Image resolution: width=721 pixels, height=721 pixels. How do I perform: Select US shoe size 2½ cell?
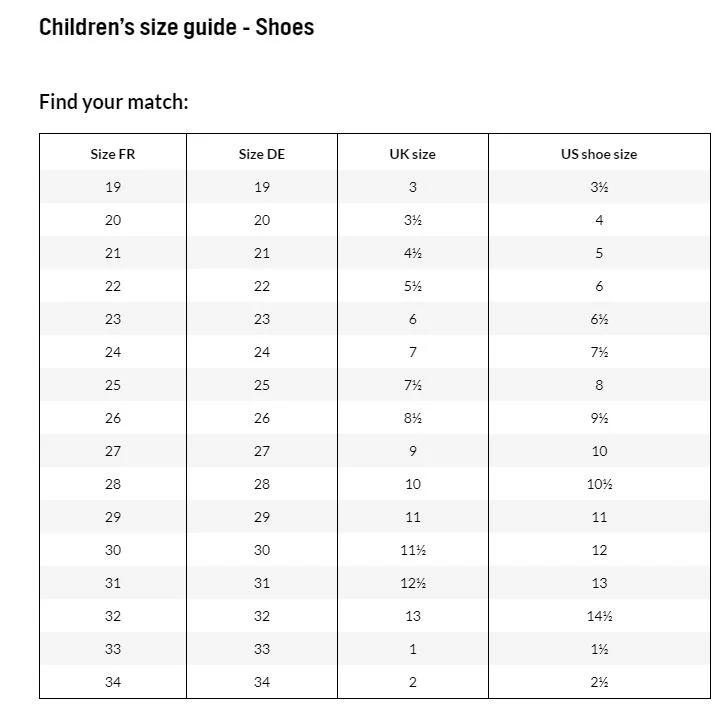pos(599,682)
